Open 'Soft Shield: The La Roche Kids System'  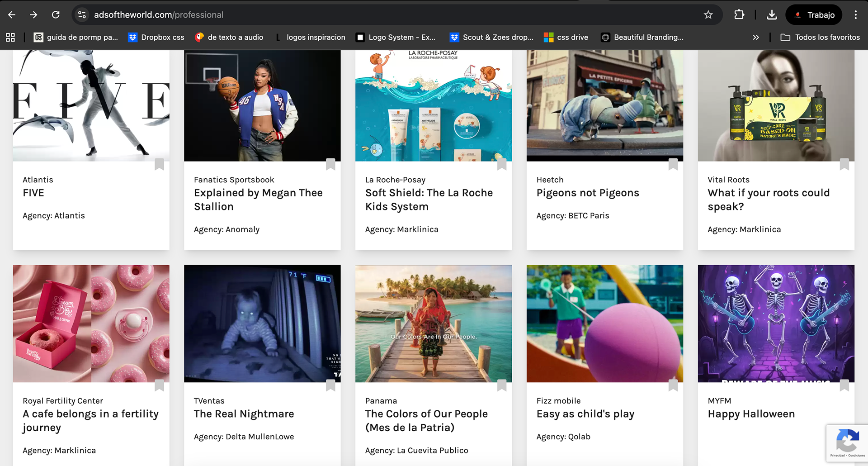429,200
